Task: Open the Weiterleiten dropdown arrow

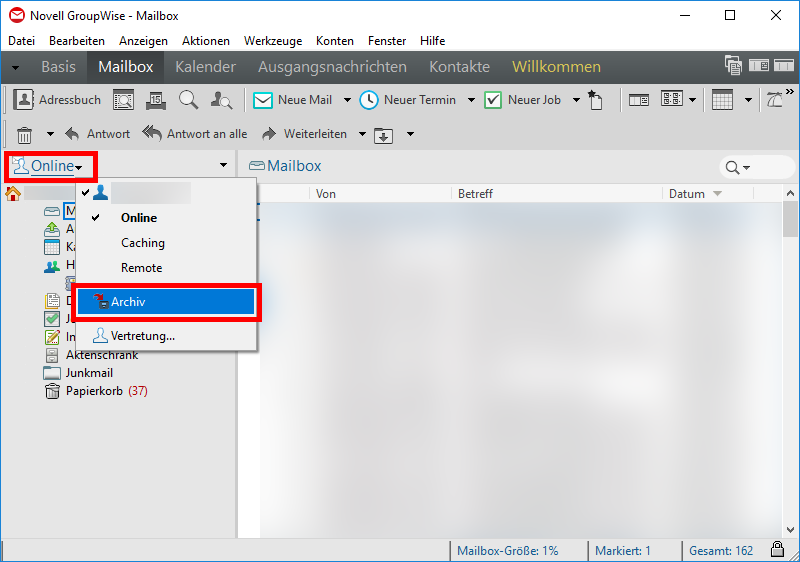Action: [x=362, y=135]
